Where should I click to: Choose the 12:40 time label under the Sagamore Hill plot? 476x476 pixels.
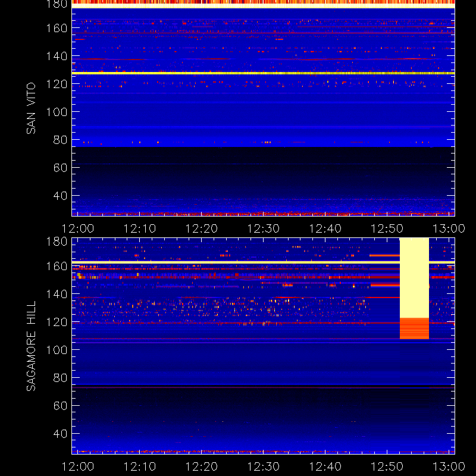point(325,466)
